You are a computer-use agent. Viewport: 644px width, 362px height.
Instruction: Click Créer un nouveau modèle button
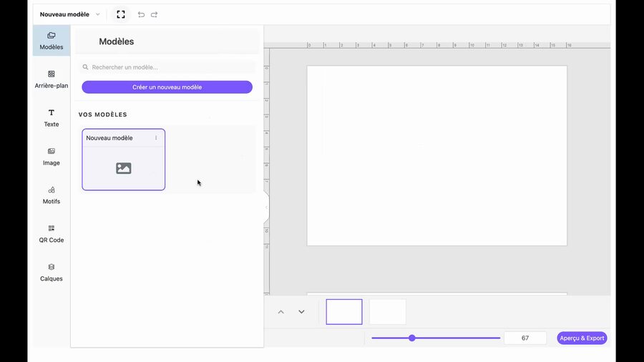coord(167,87)
